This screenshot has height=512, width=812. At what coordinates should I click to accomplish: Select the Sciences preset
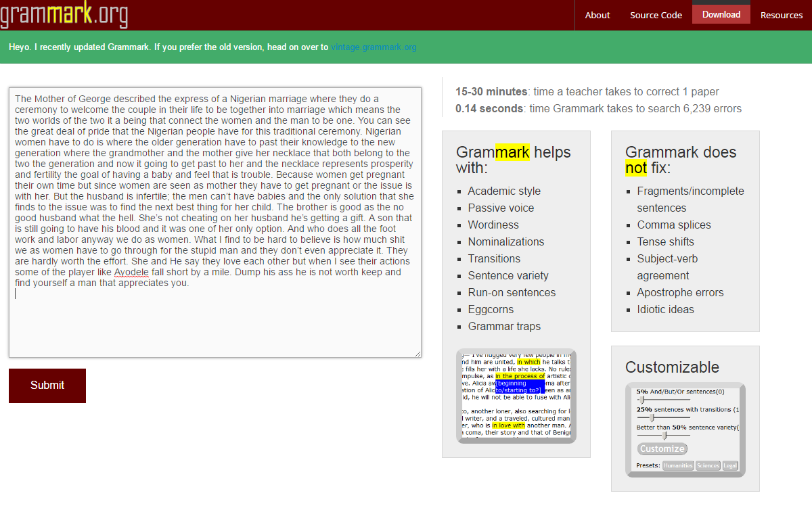pos(708,466)
